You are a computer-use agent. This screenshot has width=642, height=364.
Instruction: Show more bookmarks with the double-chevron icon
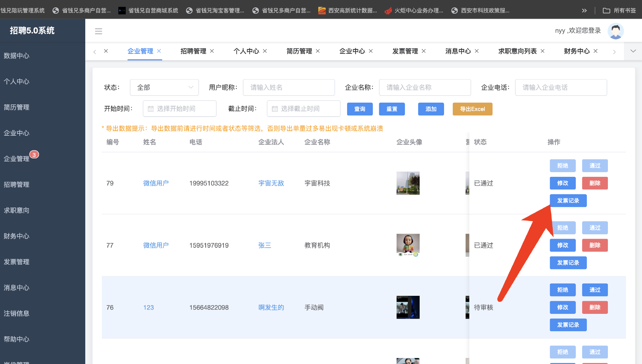584,10
